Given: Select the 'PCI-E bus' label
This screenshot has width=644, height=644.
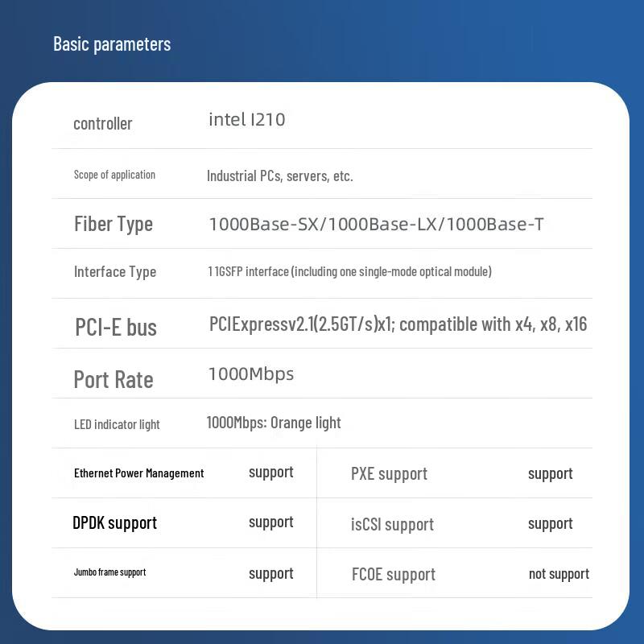Looking at the screenshot, I should point(116,328).
